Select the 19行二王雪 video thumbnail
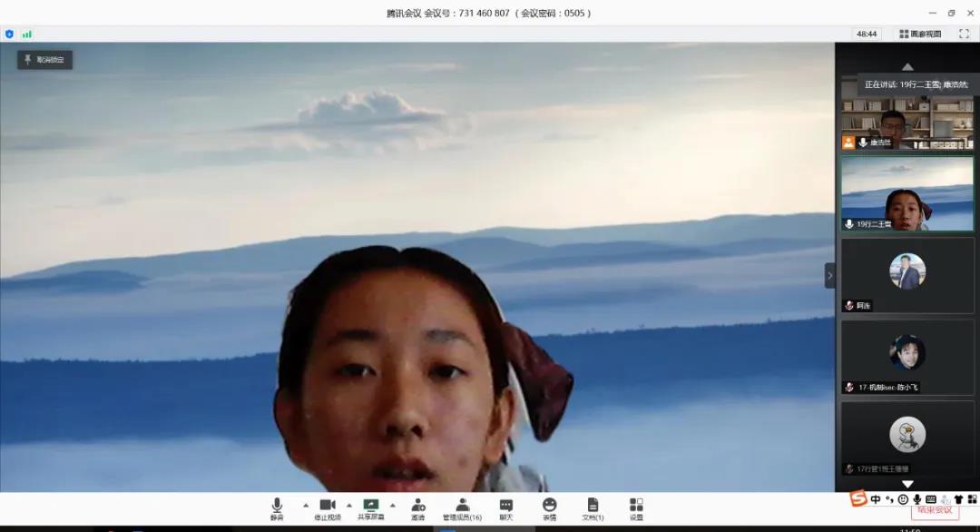The image size is (980, 532). [x=906, y=193]
